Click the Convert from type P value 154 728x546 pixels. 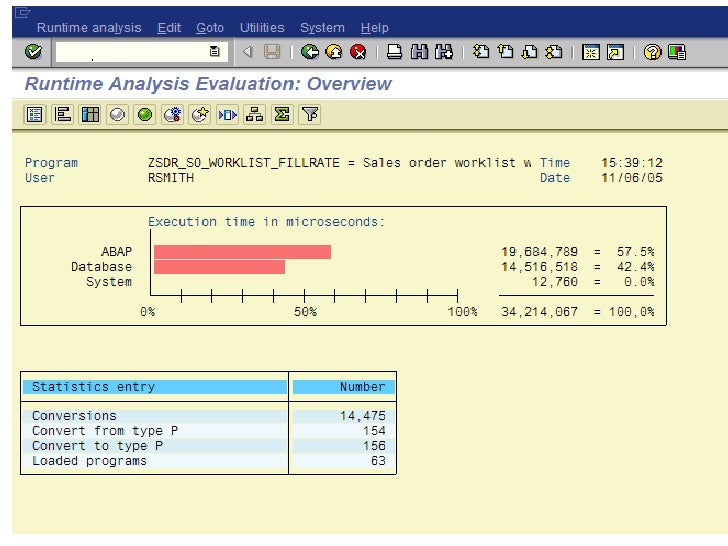tap(374, 430)
